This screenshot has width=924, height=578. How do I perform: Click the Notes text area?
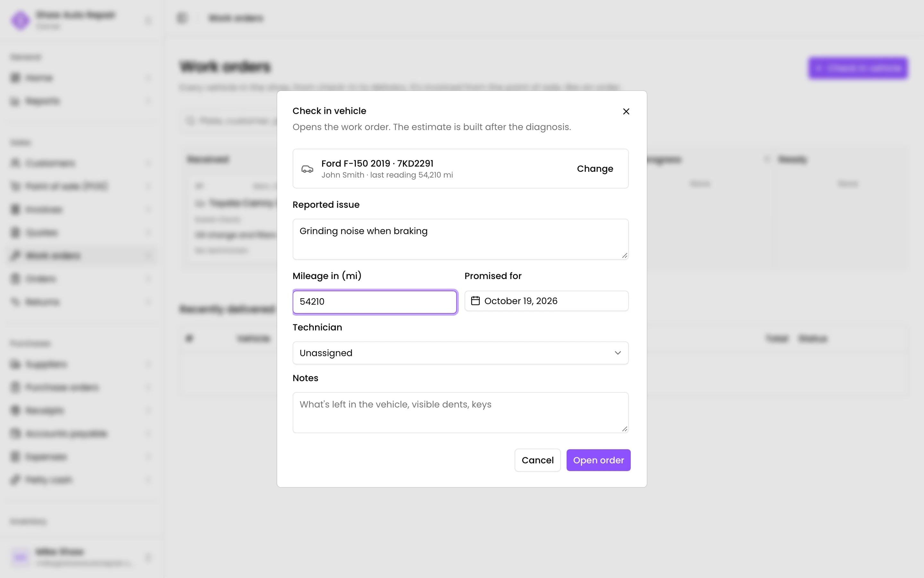pos(460,413)
